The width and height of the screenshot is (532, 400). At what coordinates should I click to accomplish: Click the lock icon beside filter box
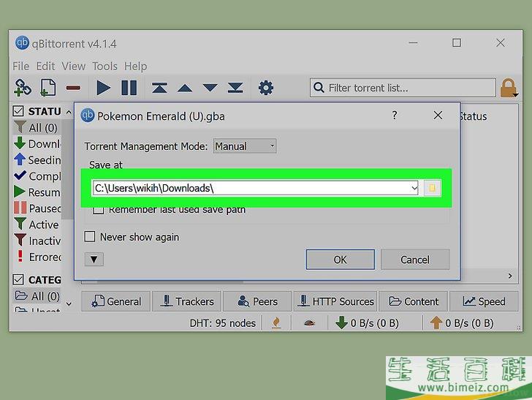tap(509, 88)
